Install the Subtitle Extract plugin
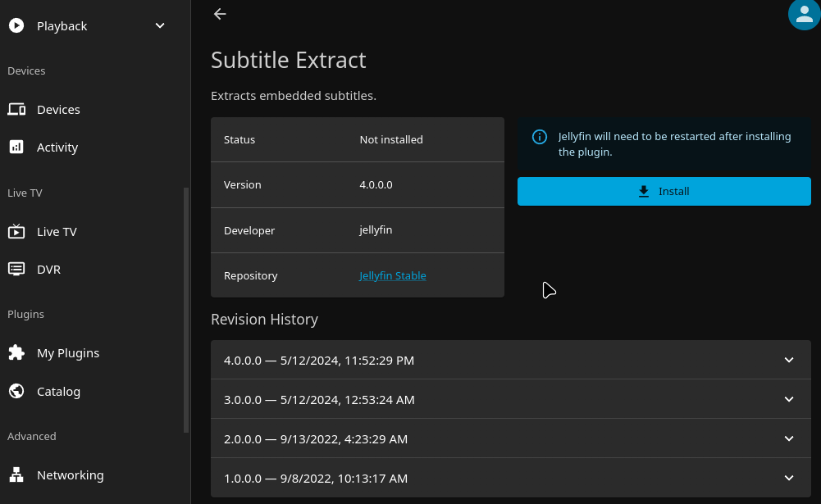Image resolution: width=821 pixels, height=504 pixels. 664,191
